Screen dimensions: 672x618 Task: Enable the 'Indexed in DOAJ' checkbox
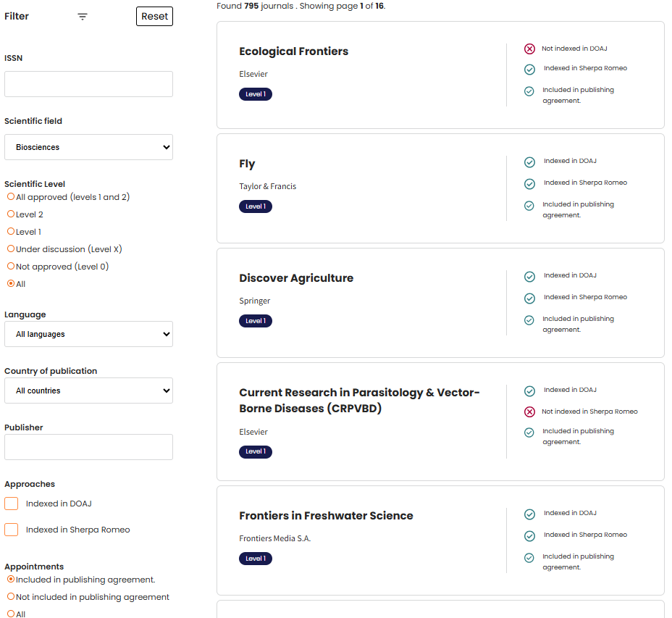coord(11,503)
